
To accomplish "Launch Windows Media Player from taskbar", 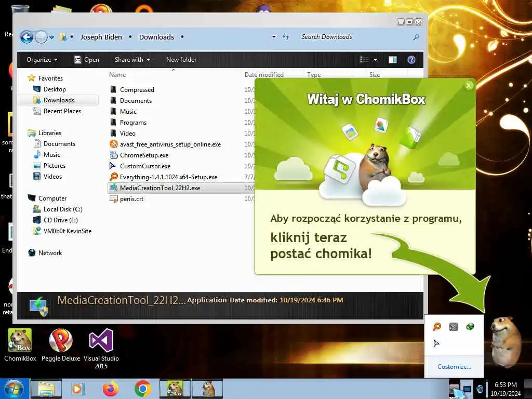I will tap(77, 389).
